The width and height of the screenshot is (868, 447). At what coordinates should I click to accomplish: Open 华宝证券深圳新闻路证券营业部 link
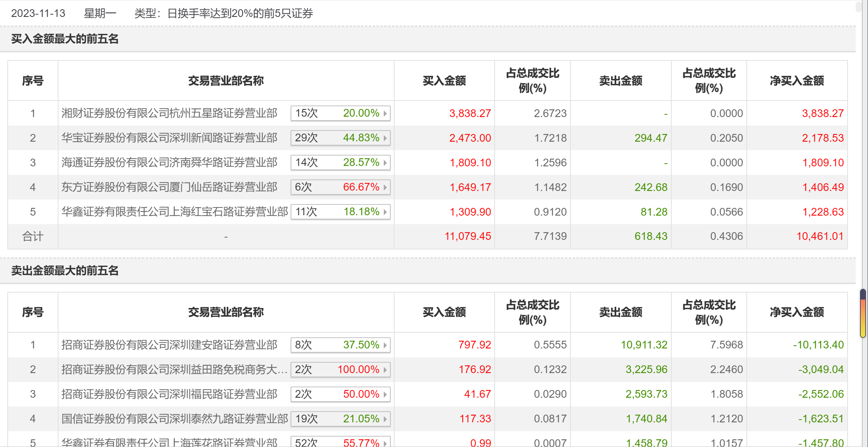point(169,138)
